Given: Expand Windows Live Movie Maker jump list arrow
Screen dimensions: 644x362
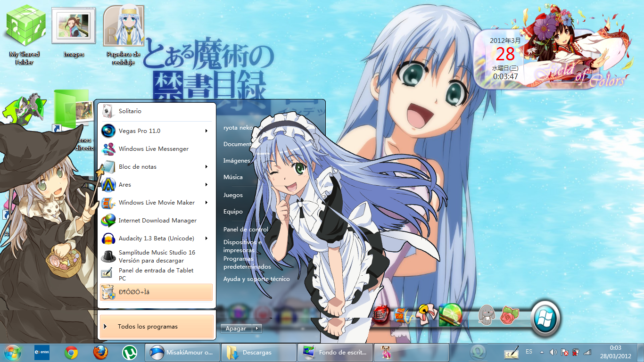Looking at the screenshot, I should [x=206, y=203].
